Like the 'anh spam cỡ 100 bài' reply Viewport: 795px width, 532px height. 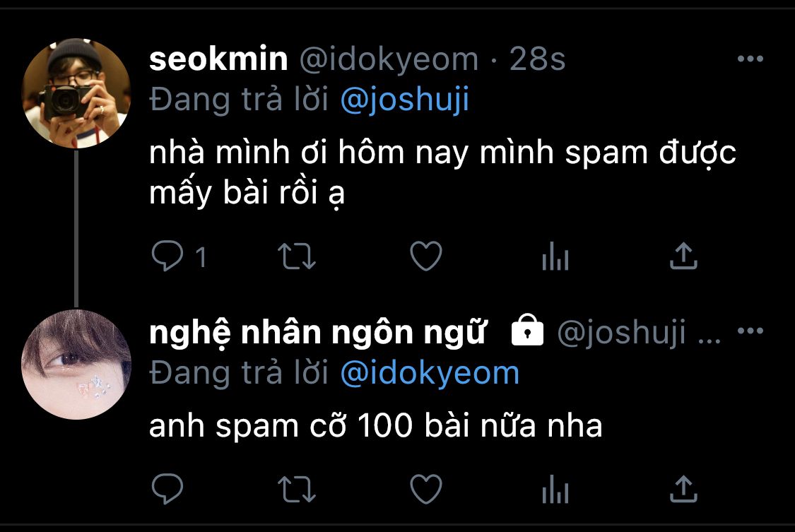426,489
